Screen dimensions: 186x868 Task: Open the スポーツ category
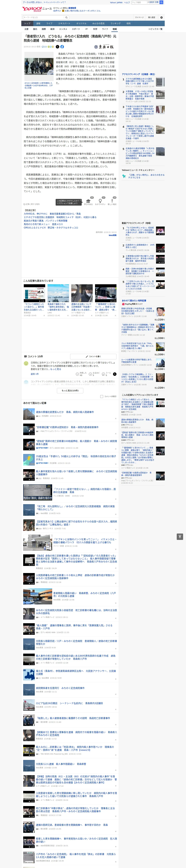click(76, 29)
